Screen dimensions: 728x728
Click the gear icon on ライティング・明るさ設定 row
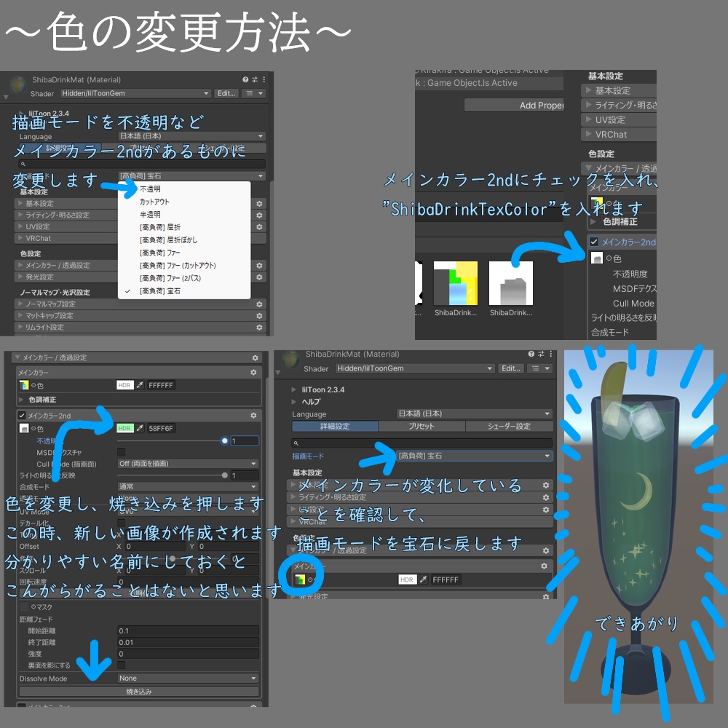(x=259, y=215)
